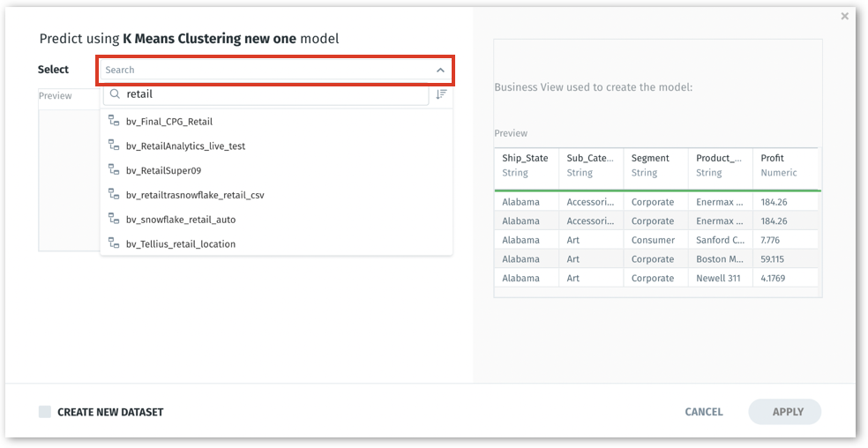Close the Predict dialog with the X
This screenshot has height=448, width=868.
click(x=844, y=16)
